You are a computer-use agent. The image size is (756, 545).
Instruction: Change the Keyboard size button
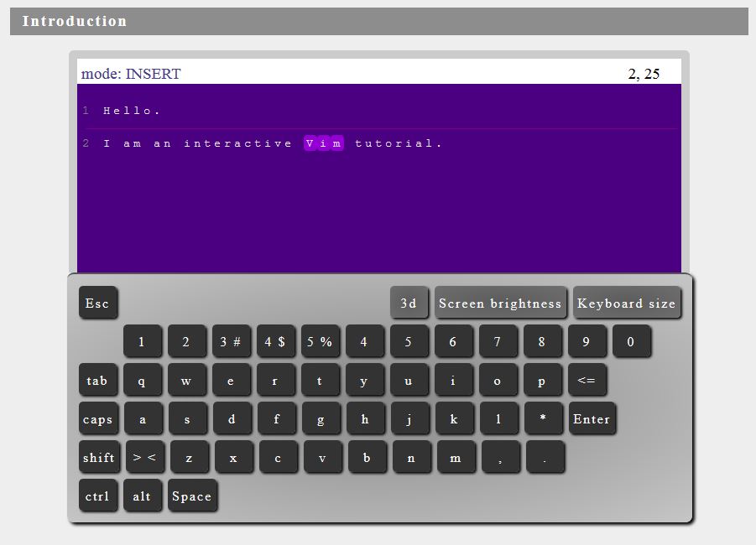[x=627, y=303]
